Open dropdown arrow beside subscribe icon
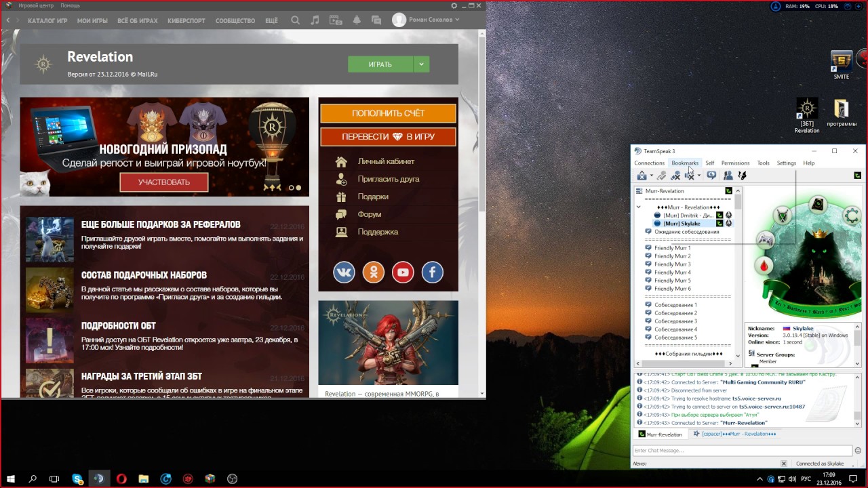This screenshot has width=868, height=488. pos(698,176)
